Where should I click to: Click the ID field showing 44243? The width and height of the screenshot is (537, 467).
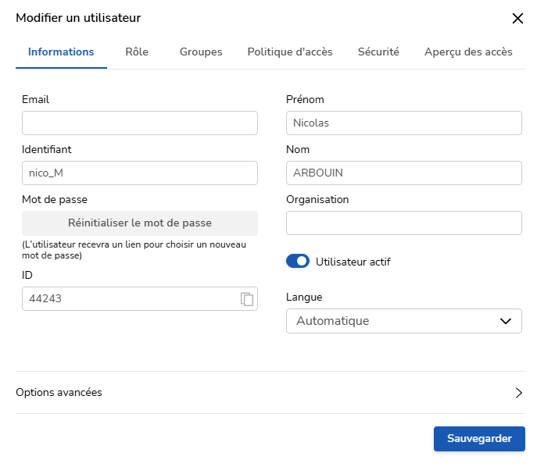(x=130, y=299)
